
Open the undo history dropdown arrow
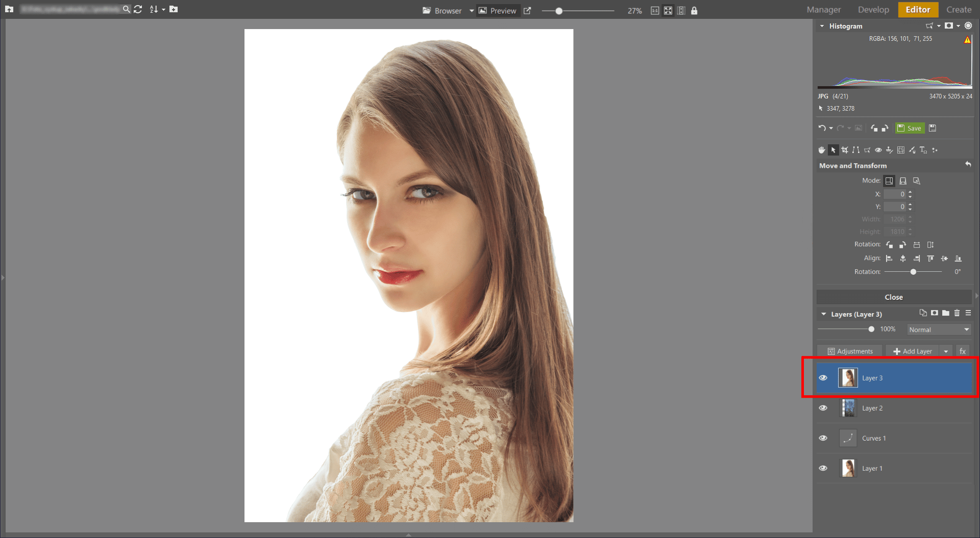point(831,128)
